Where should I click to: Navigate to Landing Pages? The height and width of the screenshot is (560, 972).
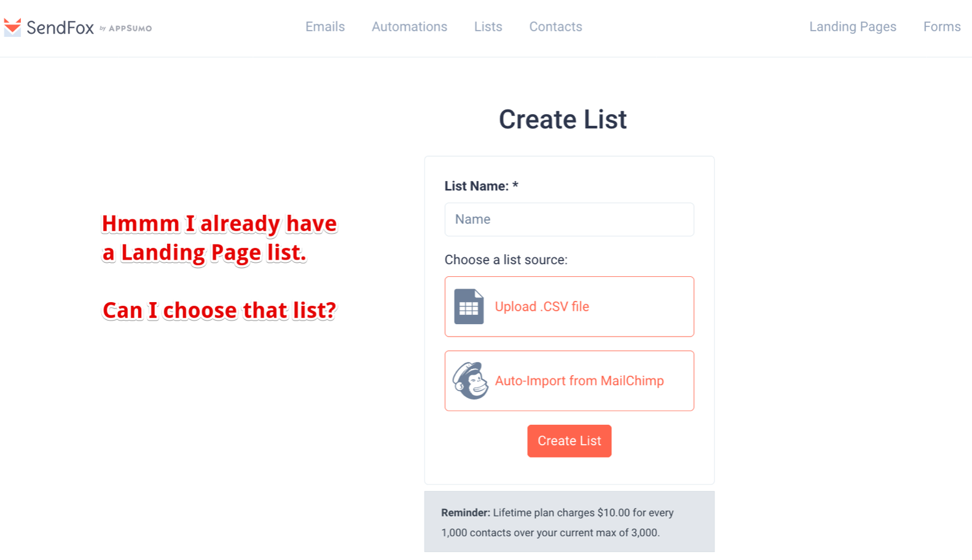pos(852,27)
